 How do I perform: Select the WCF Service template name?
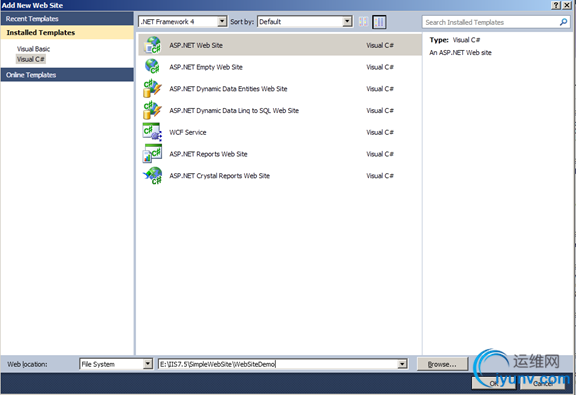[188, 132]
